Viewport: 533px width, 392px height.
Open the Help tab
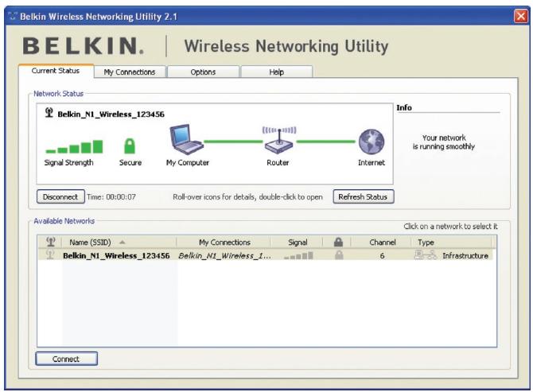pos(276,72)
